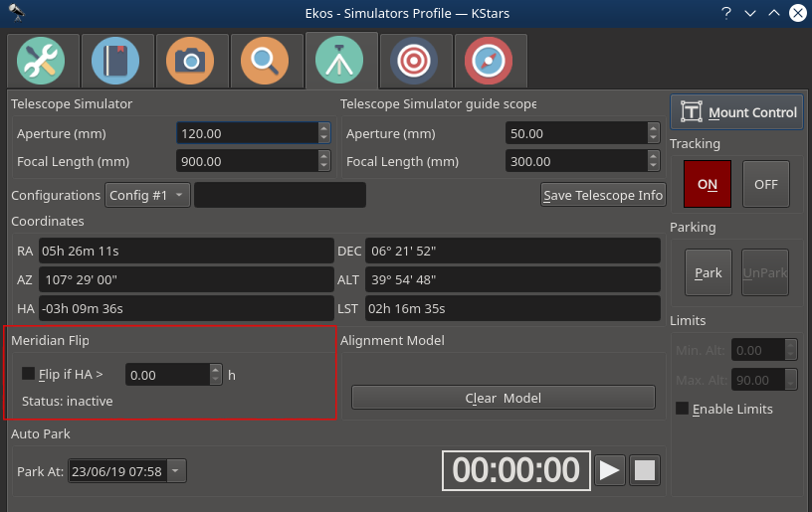Screen dimensions: 812x512
Task: Click the KStars telescope icon in title bar
Action: [x=17, y=12]
